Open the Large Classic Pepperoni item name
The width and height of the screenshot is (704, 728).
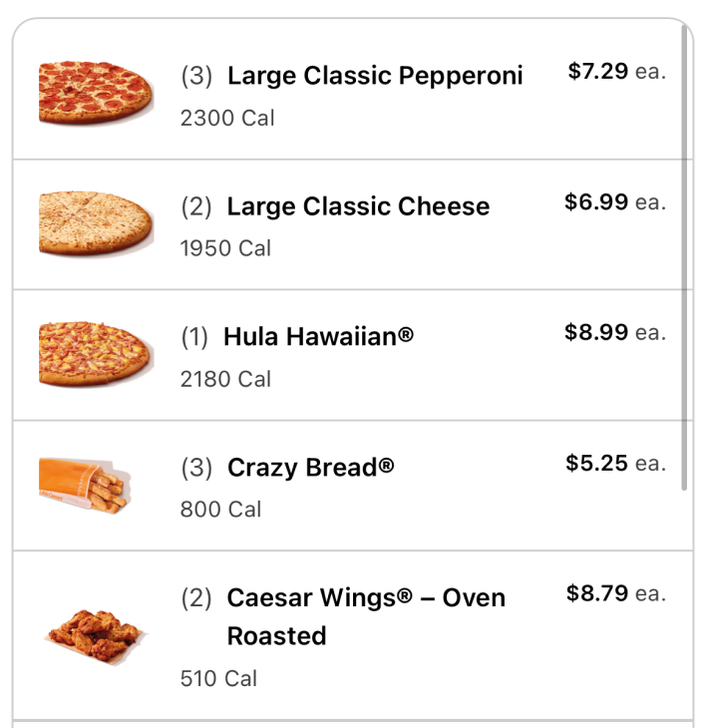coord(375,76)
